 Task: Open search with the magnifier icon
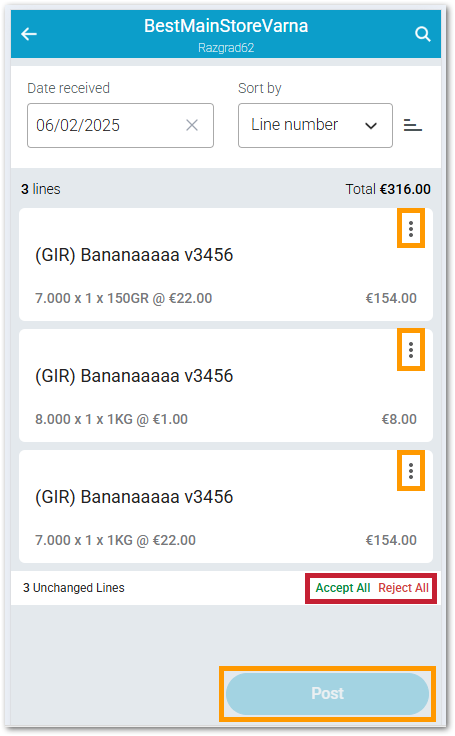pyautogui.click(x=423, y=34)
